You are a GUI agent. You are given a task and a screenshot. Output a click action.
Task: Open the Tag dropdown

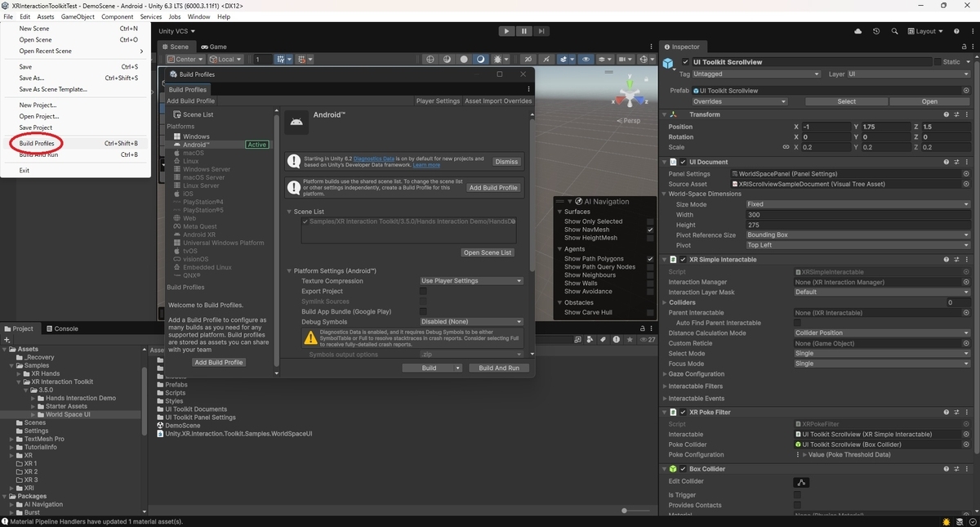coord(756,74)
